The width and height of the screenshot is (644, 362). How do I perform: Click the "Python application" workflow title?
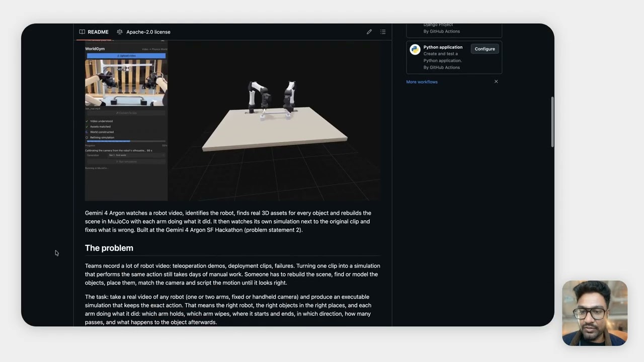coord(443,47)
